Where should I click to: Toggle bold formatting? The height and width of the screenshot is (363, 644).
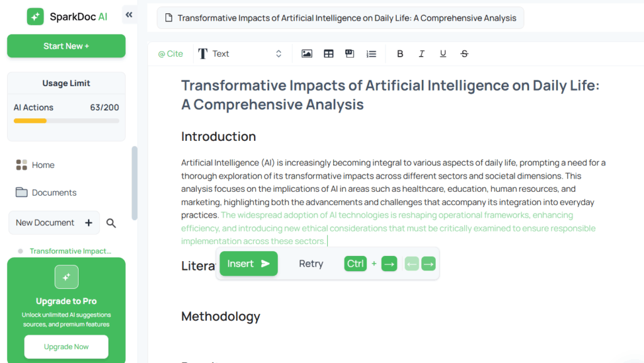click(x=399, y=54)
